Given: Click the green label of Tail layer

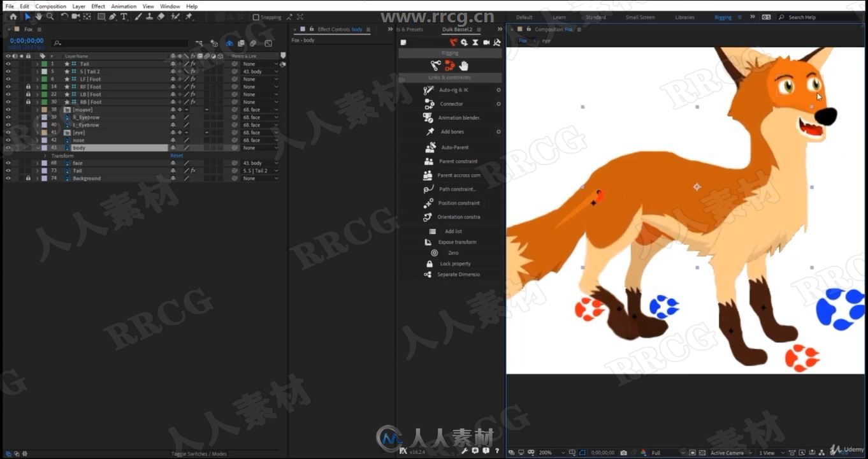Looking at the screenshot, I should (x=44, y=64).
